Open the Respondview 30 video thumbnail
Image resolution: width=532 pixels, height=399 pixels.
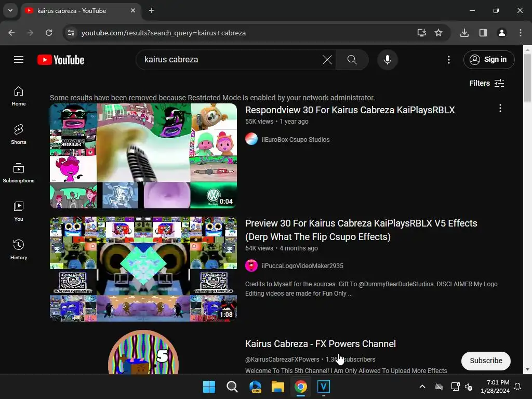143,156
